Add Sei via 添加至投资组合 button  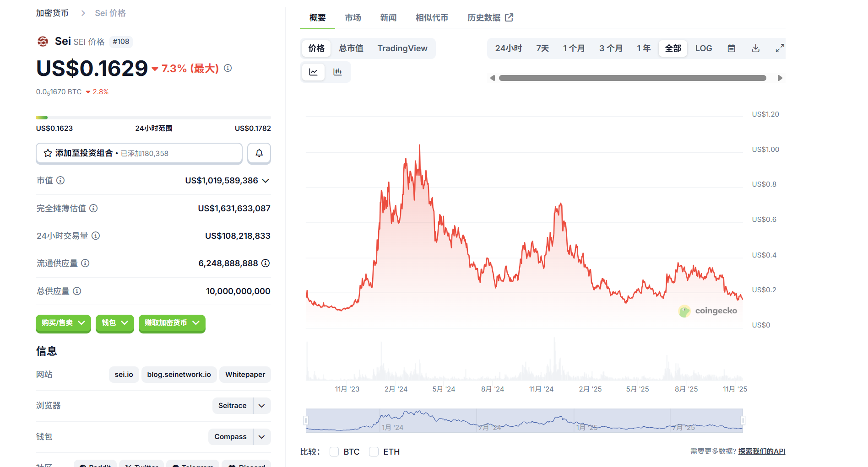[x=139, y=153]
